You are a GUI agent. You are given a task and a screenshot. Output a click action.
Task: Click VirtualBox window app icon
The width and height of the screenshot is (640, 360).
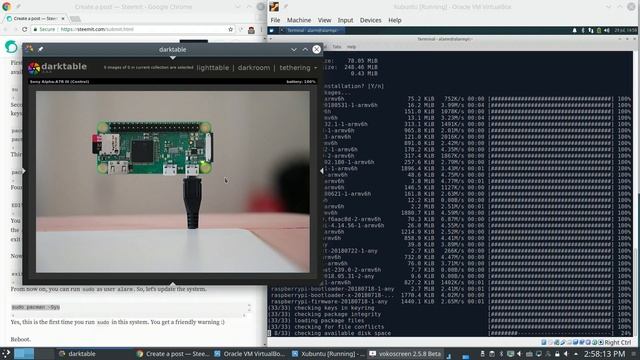[274, 7]
